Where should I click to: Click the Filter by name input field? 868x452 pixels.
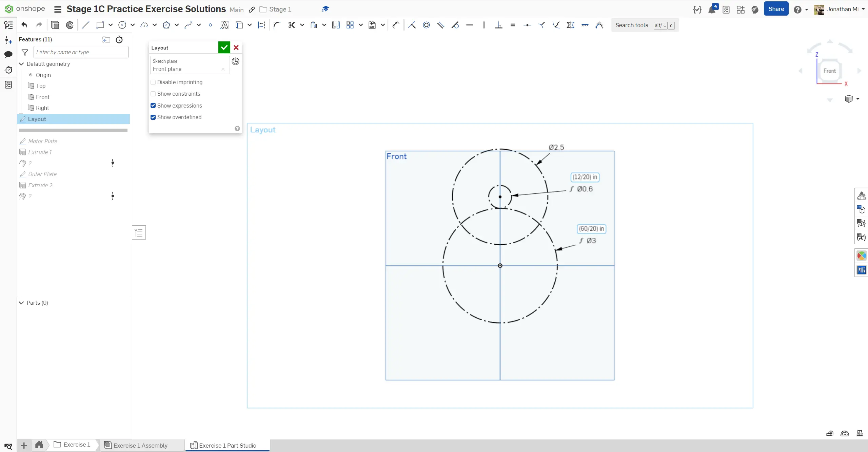pyautogui.click(x=81, y=52)
